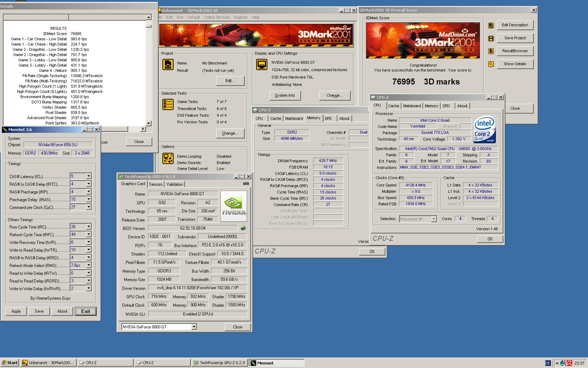Click Edit button in Project section

tap(230, 81)
